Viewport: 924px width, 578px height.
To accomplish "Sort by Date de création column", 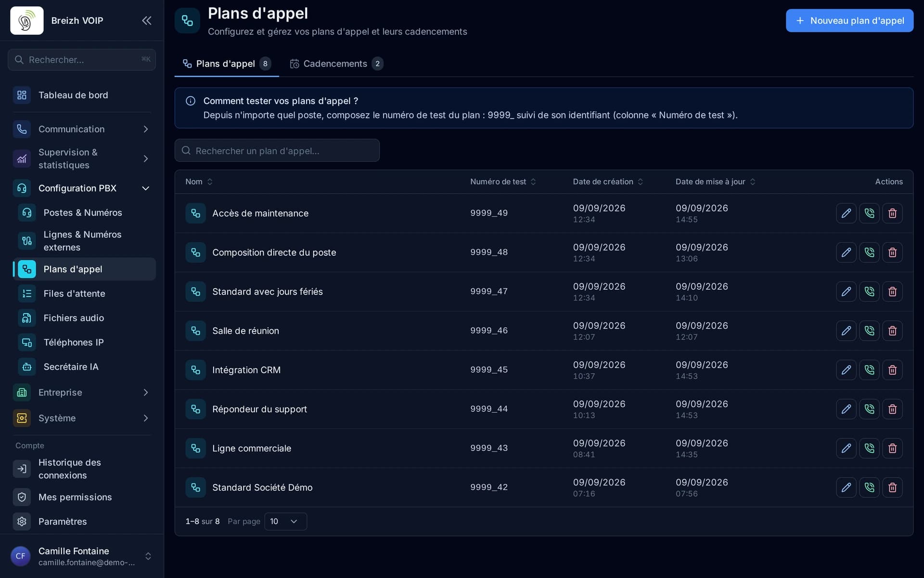I will point(608,182).
